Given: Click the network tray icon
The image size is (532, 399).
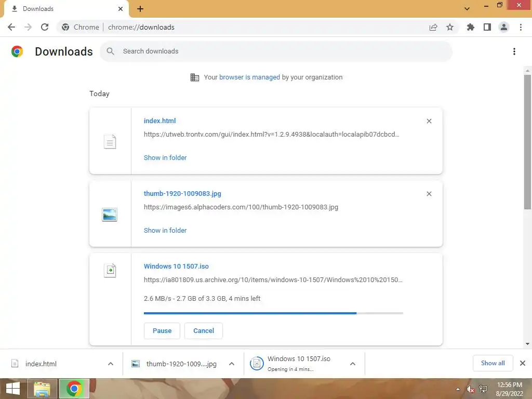Looking at the screenshot, I should click(x=483, y=389).
